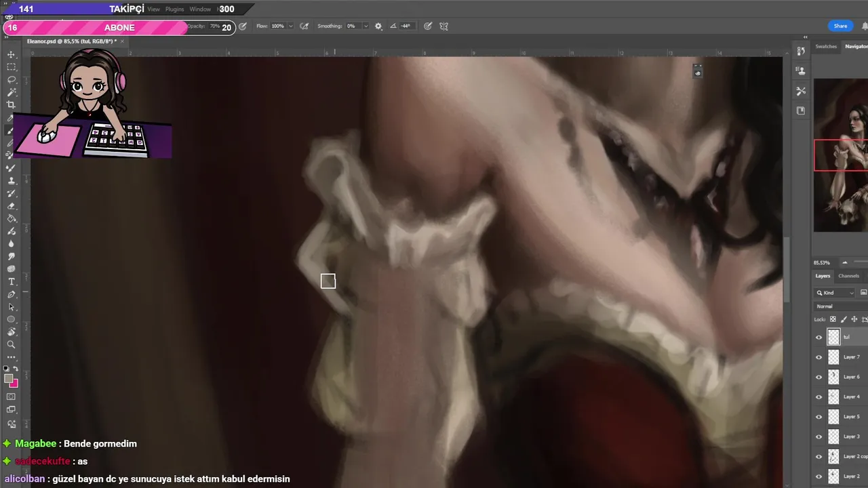Hide Layer 7 visibility eye
The height and width of the screenshot is (488, 868).
click(x=818, y=357)
